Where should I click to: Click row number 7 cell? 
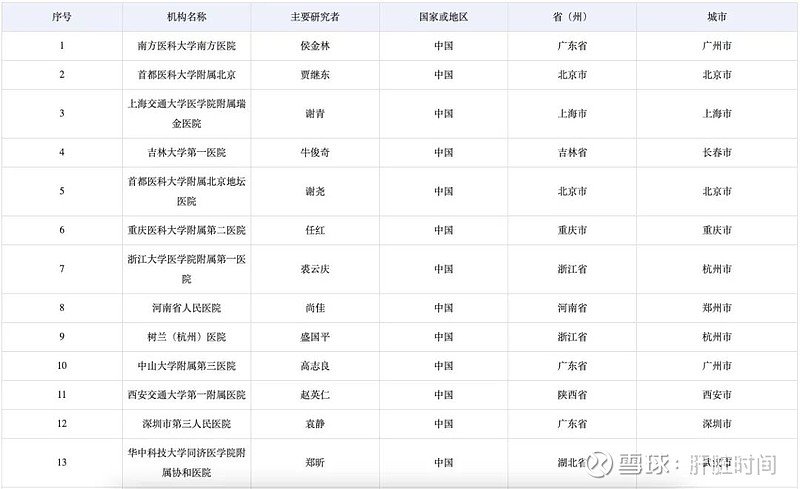pos(62,269)
